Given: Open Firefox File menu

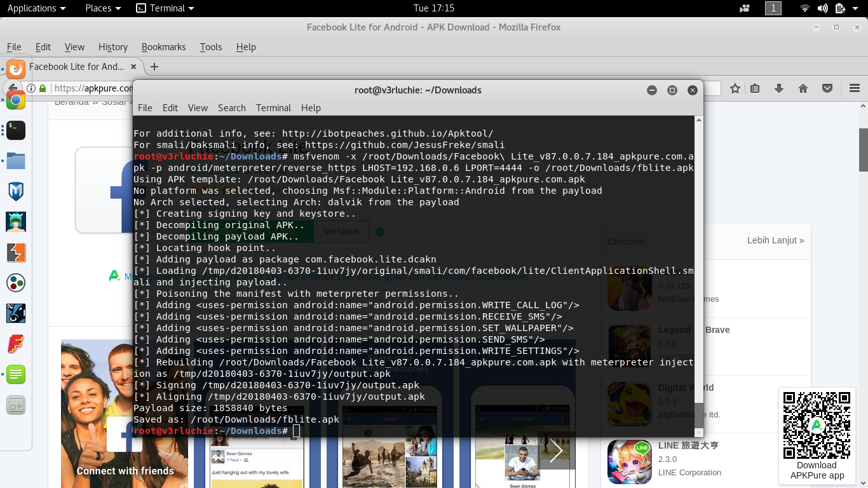Looking at the screenshot, I should tap(14, 47).
